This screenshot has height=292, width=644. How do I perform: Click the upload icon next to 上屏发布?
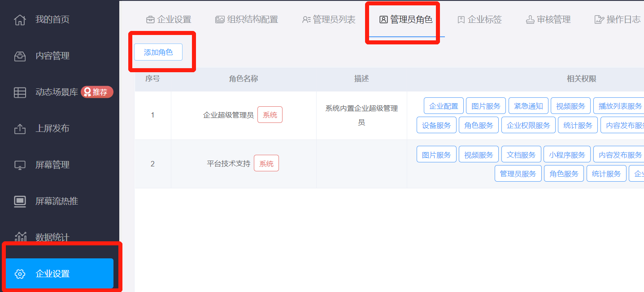click(x=20, y=129)
